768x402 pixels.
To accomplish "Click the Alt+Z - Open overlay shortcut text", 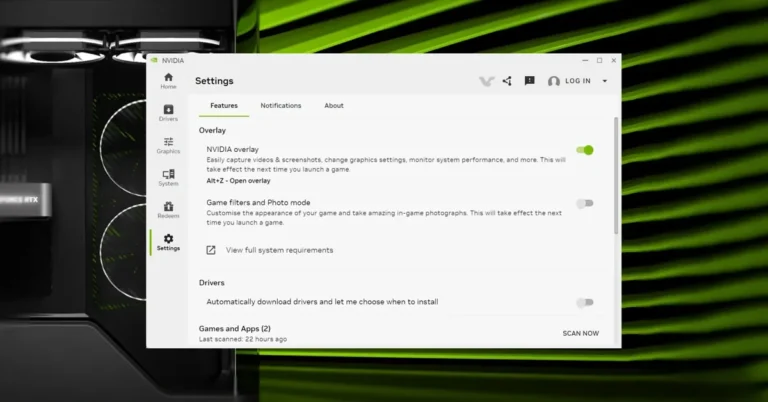I will pyautogui.click(x=238, y=181).
